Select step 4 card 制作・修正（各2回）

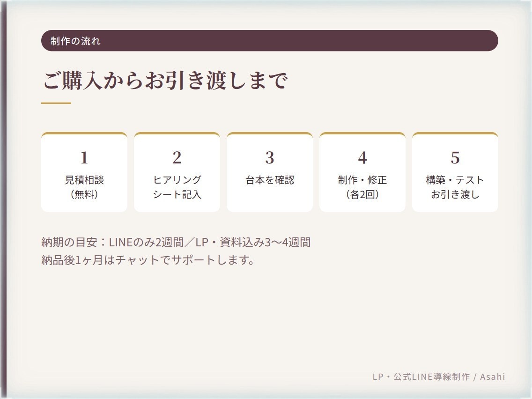[362, 172]
